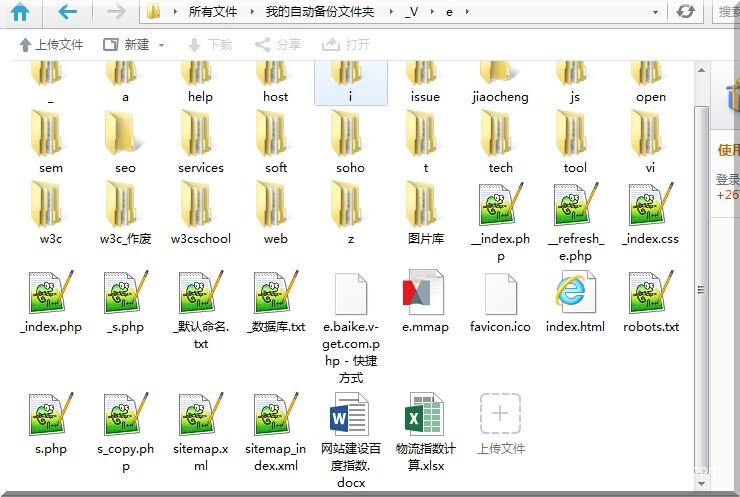Select the __refresh_e.php file
This screenshot has width=740, height=497.
pos(575,222)
